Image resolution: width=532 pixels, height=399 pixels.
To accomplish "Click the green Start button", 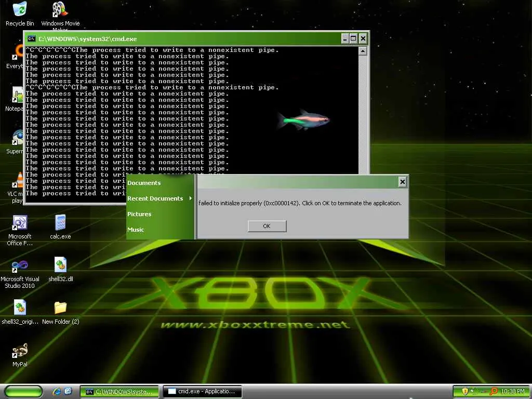I will [x=23, y=391].
